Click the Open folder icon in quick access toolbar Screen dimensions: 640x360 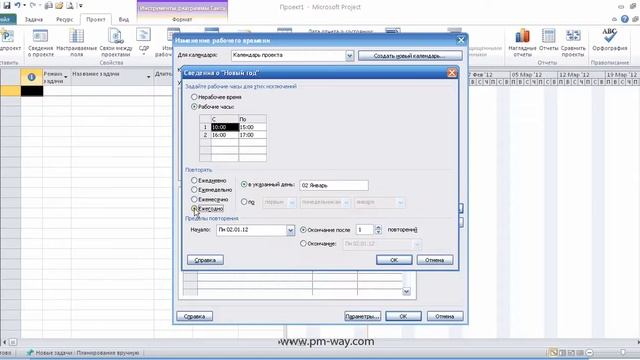tap(59, 6)
